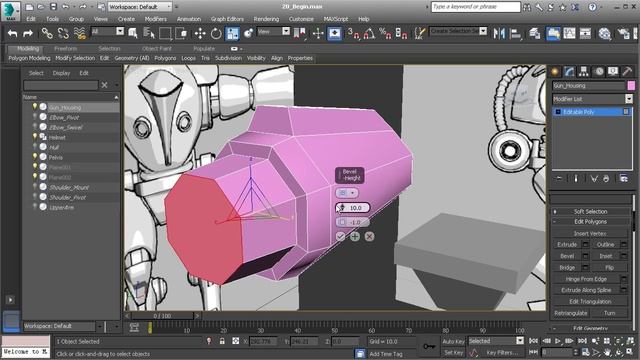Click the Undo arrow icon
Screen dimensions: 640x360
click(12, 33)
